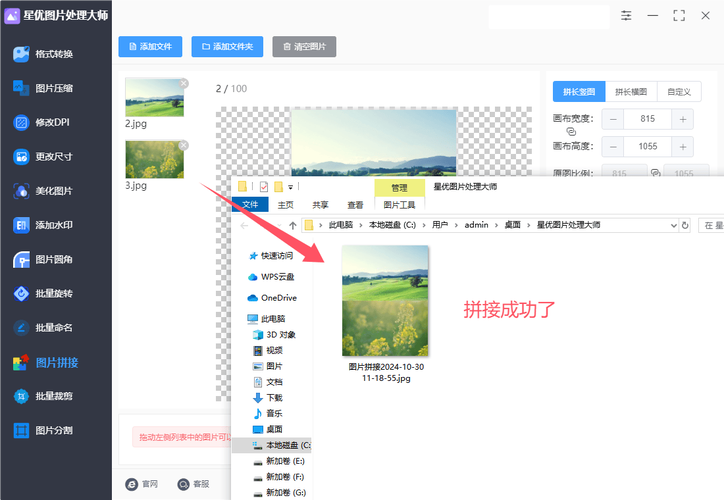Click the 添加文件夹 add folder button
The height and width of the screenshot is (500, 724).
[227, 47]
